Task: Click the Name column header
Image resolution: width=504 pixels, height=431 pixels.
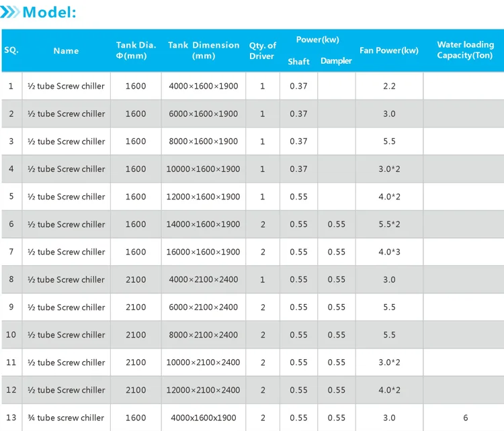Action: [x=66, y=51]
